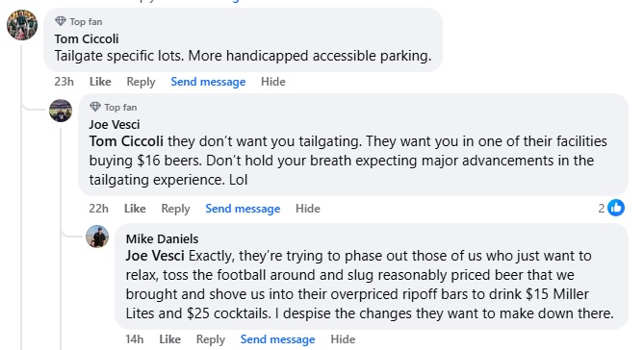This screenshot has height=350, width=644.
Task: Click the bold Tom Ciccoli mention in Joe's reply
Action: [x=126, y=141]
